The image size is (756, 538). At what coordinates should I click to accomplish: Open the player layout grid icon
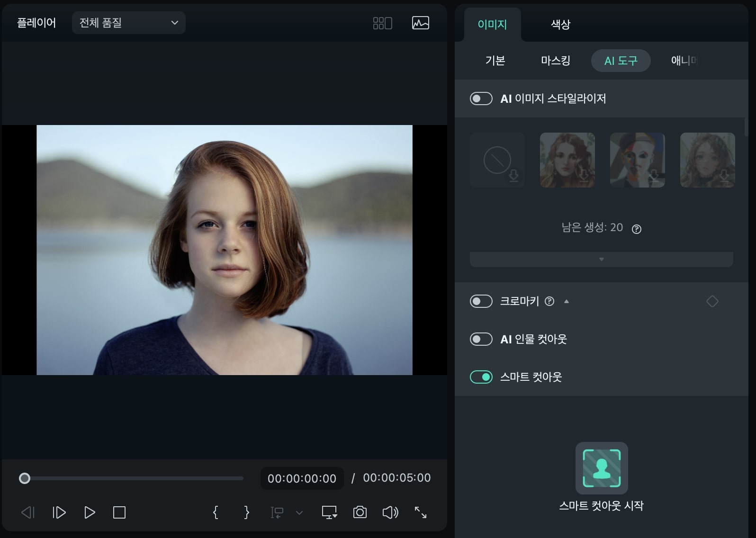(382, 23)
